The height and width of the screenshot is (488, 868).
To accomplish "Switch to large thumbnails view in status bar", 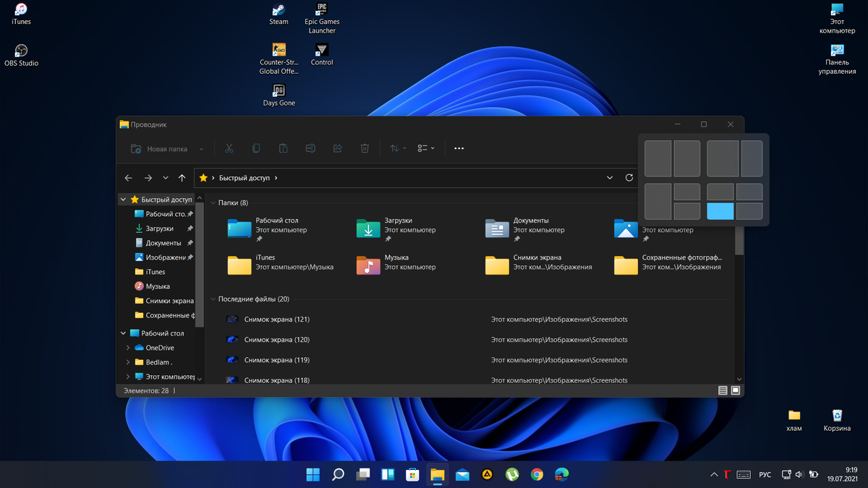I will [x=736, y=390].
